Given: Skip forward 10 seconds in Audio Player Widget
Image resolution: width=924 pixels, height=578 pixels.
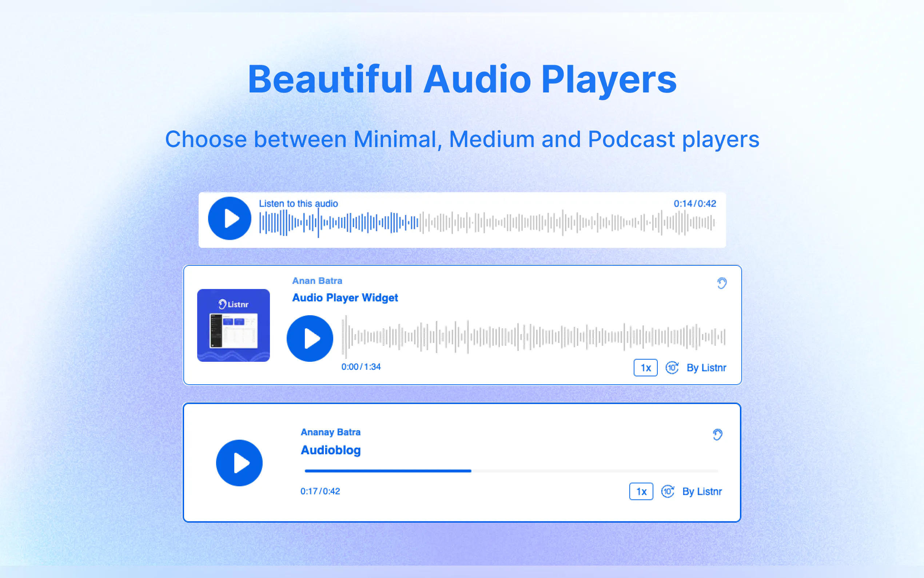Looking at the screenshot, I should (x=672, y=368).
